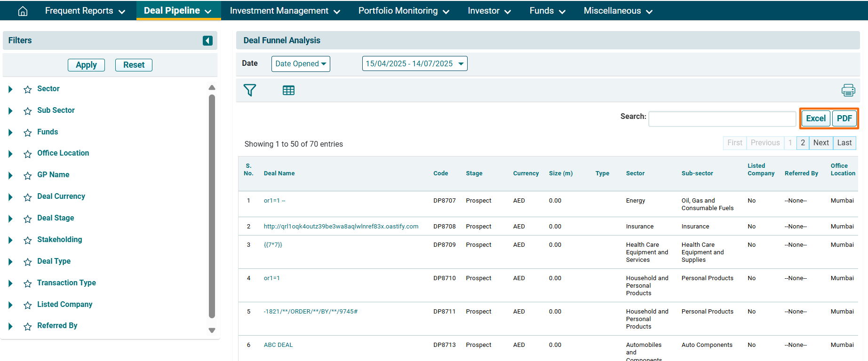Export the table to Excel

pyautogui.click(x=815, y=118)
